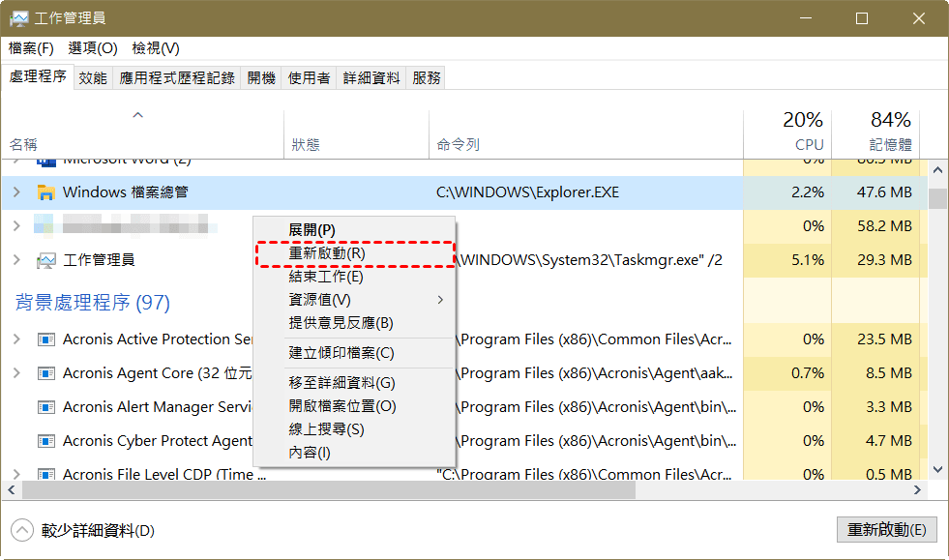Switch to the 使用者 tab
Viewport: 949px width, 560px height.
309,78
